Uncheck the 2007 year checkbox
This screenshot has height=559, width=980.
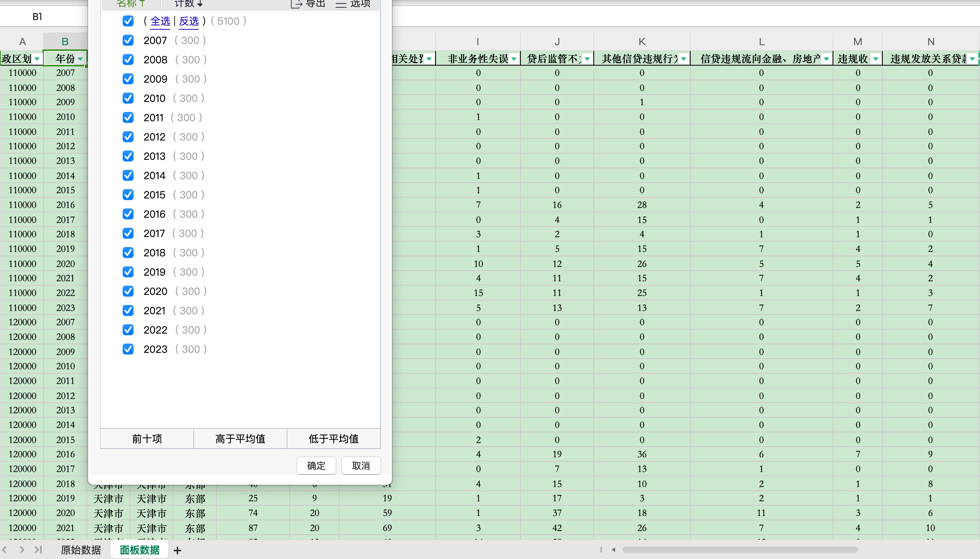[x=128, y=40]
